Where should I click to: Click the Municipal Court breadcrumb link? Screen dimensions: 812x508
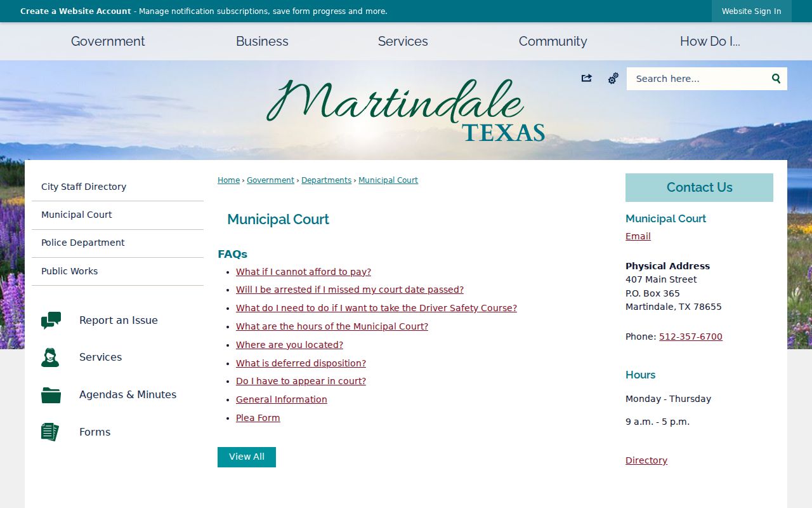point(388,180)
